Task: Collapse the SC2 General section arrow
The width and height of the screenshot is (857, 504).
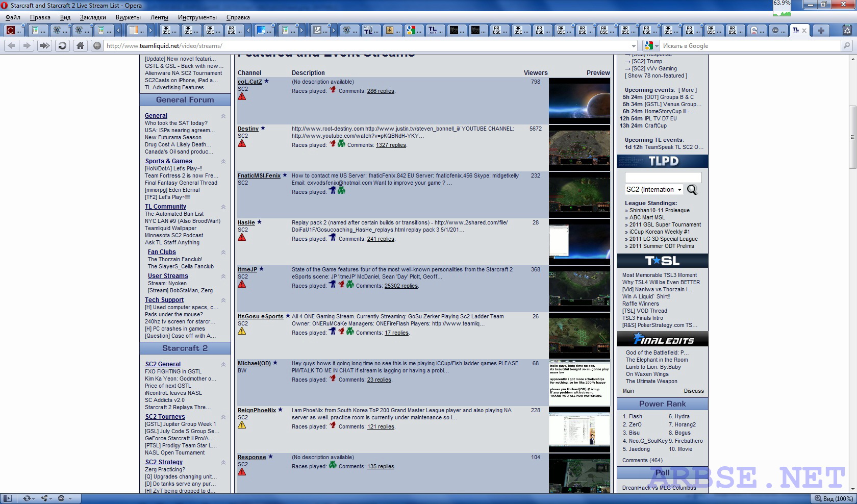Action: pyautogui.click(x=223, y=364)
